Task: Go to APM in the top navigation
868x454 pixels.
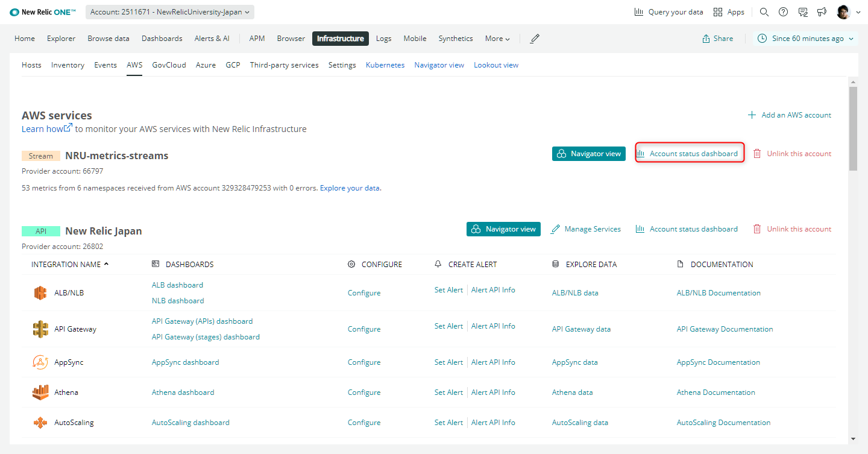Action: click(257, 39)
